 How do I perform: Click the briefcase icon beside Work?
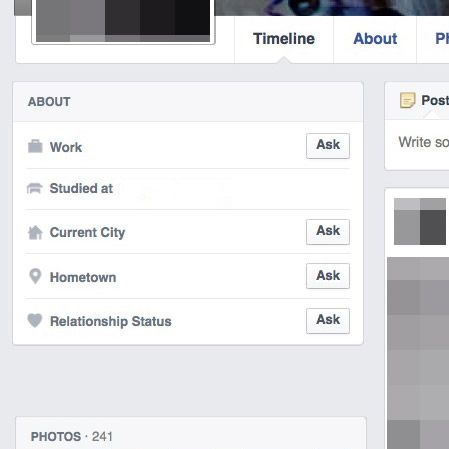(x=35, y=146)
